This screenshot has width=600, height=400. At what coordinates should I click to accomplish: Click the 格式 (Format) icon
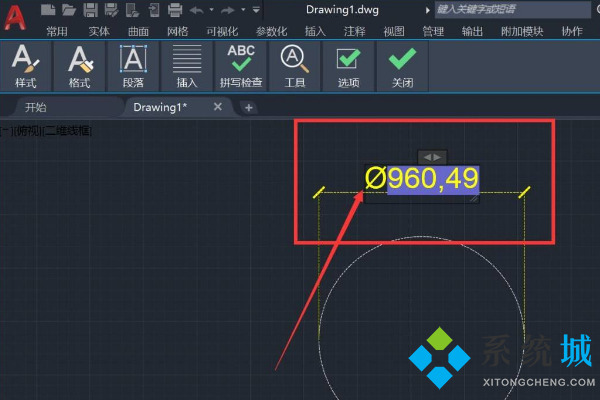[79, 66]
